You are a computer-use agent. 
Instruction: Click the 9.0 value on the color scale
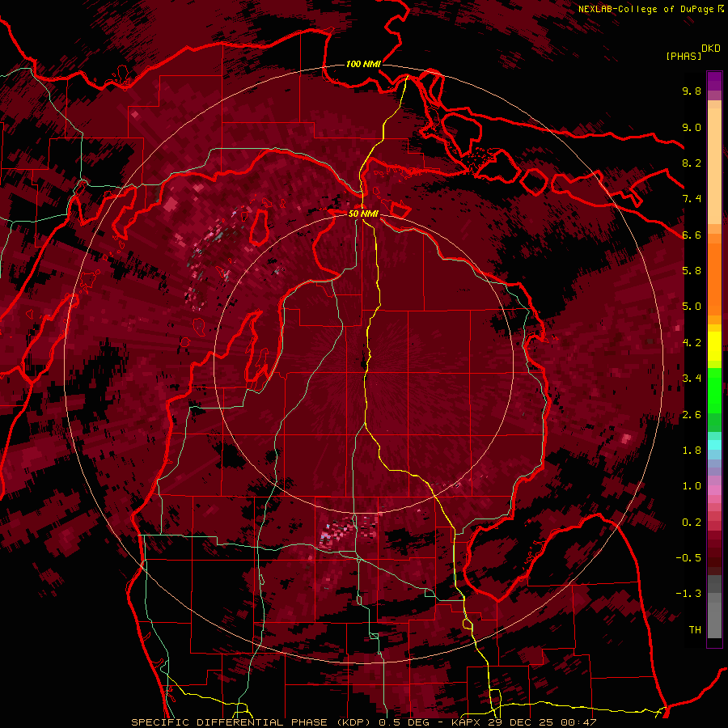pos(692,127)
